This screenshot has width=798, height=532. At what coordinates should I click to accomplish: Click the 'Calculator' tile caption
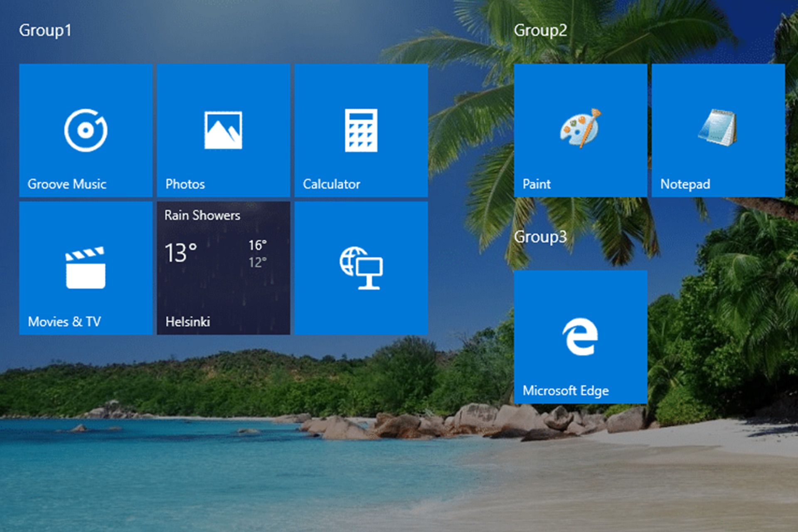[331, 184]
